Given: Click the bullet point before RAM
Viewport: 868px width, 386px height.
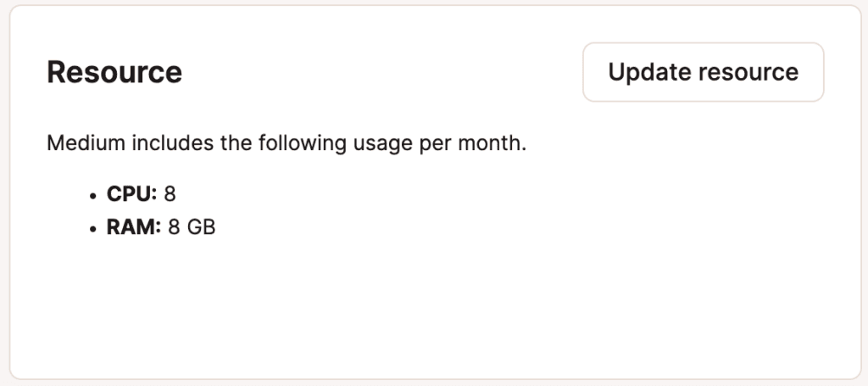Looking at the screenshot, I should [92, 229].
